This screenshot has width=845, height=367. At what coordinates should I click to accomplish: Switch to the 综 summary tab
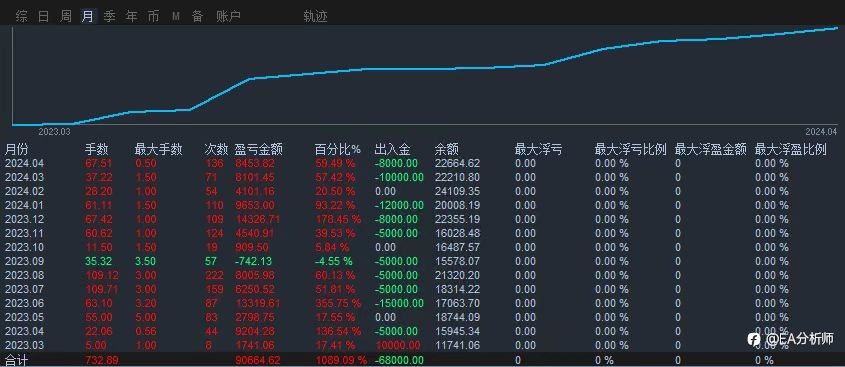22,17
